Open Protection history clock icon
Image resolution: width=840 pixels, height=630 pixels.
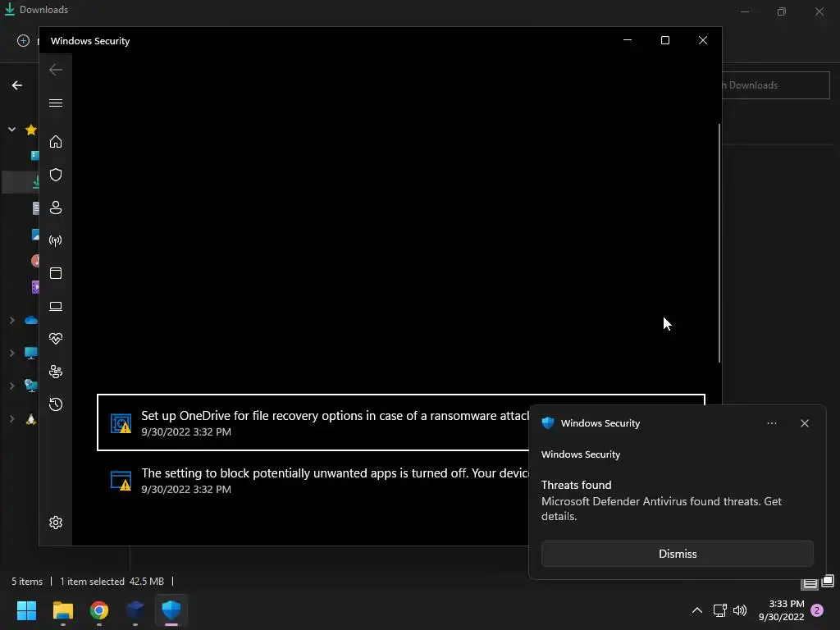[56, 404]
